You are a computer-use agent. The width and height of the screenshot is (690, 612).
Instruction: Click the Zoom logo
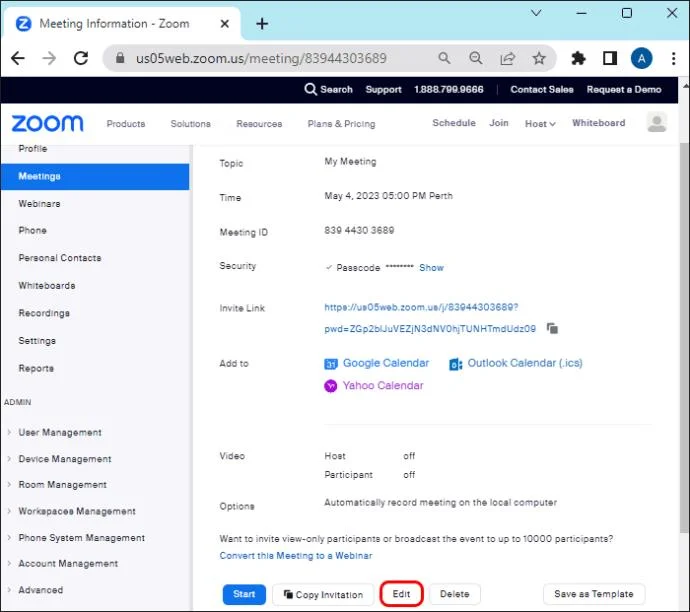[x=48, y=124]
